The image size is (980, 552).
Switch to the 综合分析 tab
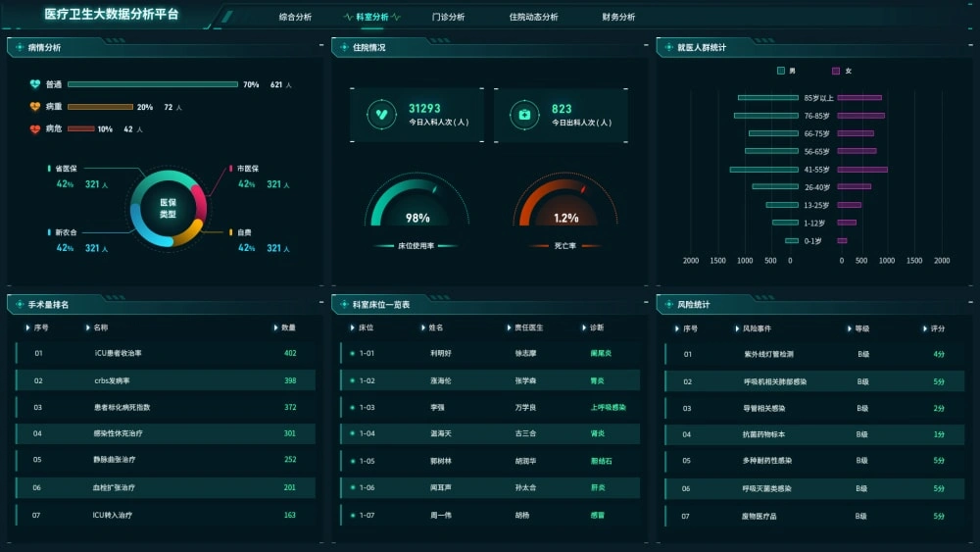tap(295, 17)
